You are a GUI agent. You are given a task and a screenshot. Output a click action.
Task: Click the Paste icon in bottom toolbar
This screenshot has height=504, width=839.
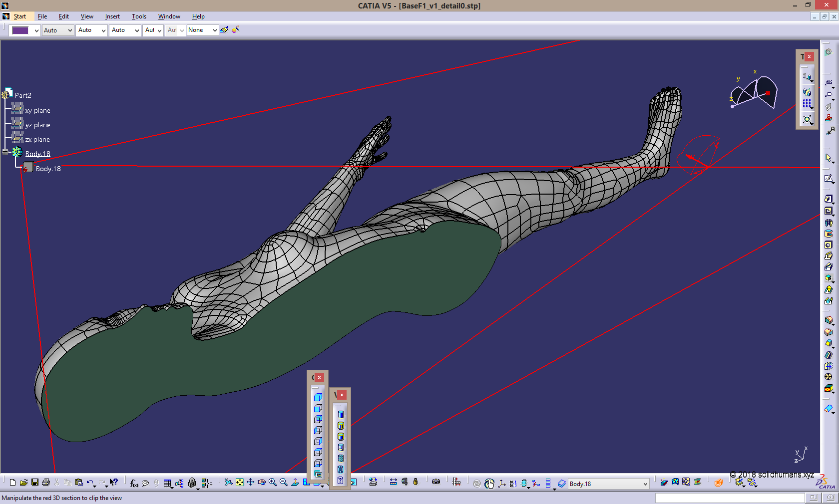point(78,483)
